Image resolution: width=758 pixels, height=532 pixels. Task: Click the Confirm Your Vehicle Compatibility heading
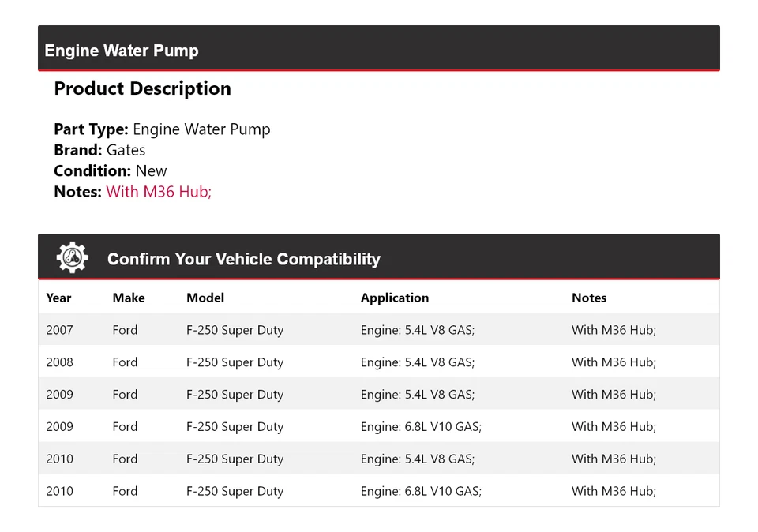pyautogui.click(x=243, y=259)
